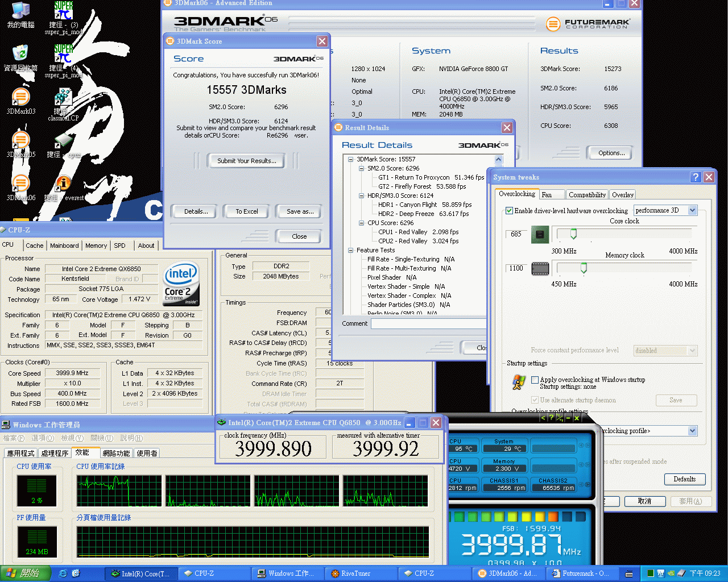The image size is (728, 582).
Task: Click the Submit Your Results button
Action: tap(247, 161)
